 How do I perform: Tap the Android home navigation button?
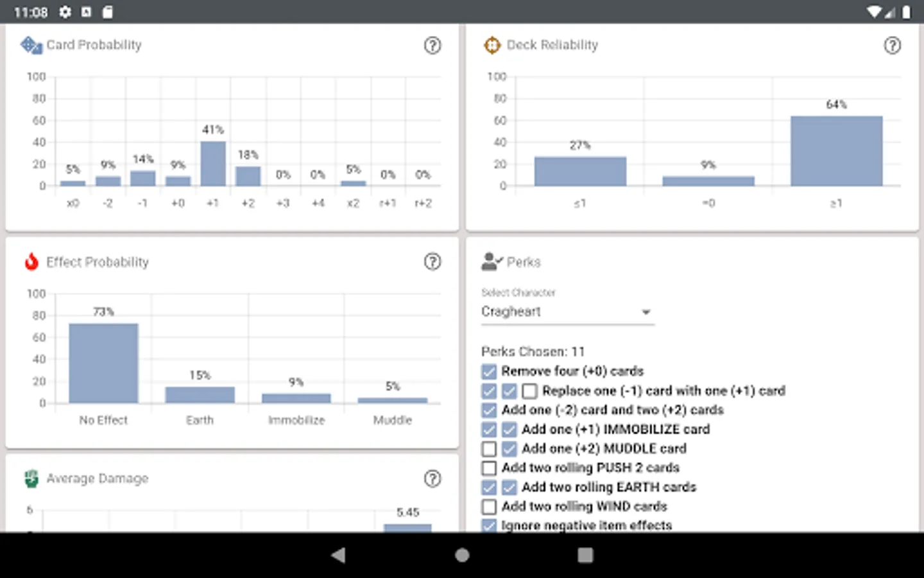point(462,555)
